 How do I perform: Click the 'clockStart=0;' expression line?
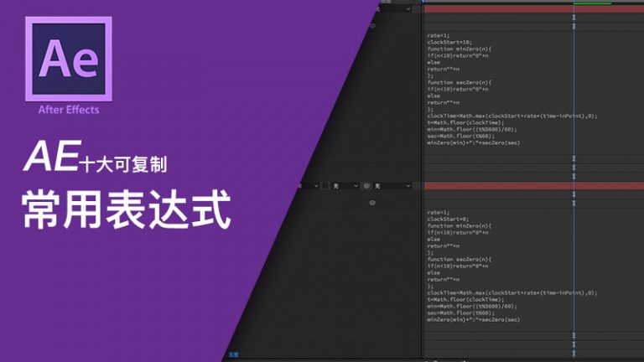(448, 220)
